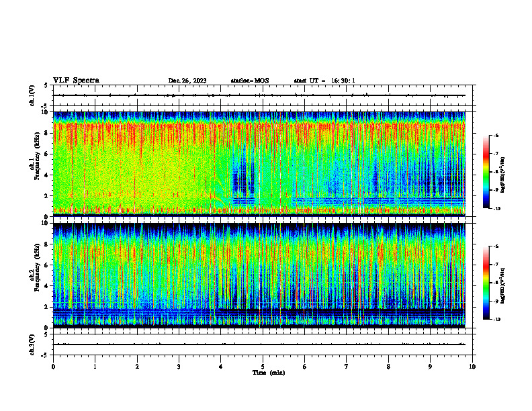Click the "6" kHz tick on ch.1 spectrogram
This screenshot has width=532, height=411.
click(x=46, y=154)
